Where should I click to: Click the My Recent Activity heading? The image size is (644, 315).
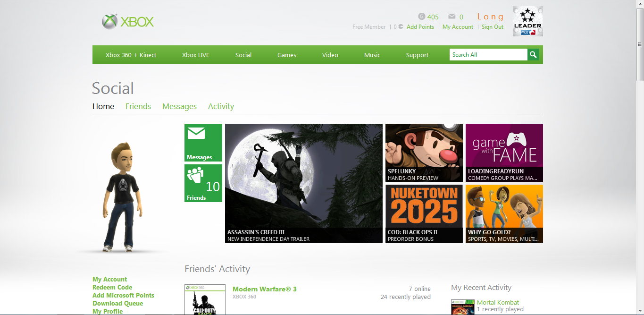click(x=481, y=287)
